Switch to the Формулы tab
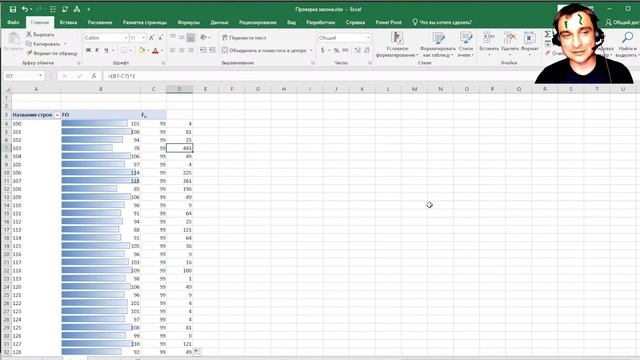This screenshot has width=640, height=360. tap(189, 22)
